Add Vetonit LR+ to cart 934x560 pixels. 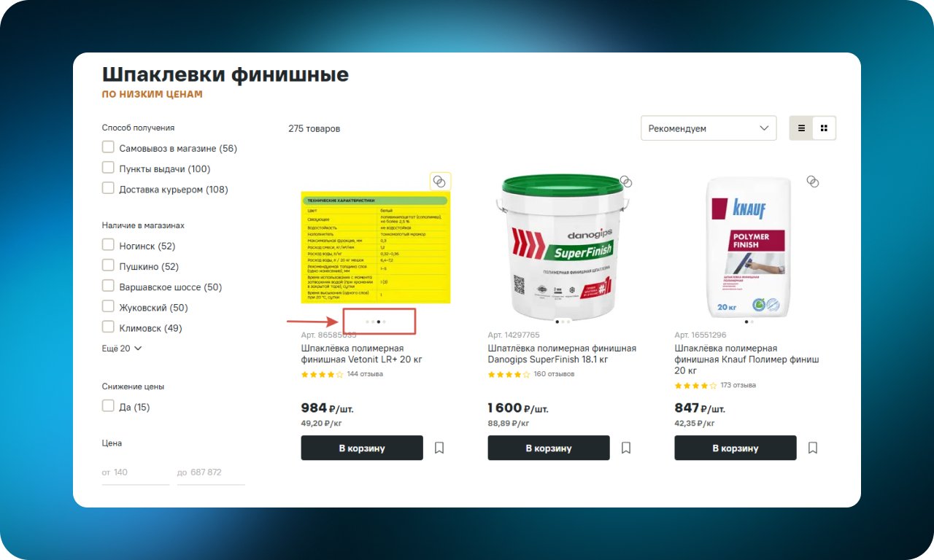point(362,448)
